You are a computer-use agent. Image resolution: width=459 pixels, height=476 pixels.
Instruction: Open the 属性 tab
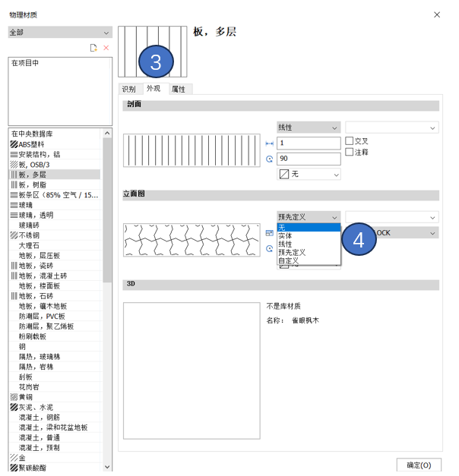(179, 89)
